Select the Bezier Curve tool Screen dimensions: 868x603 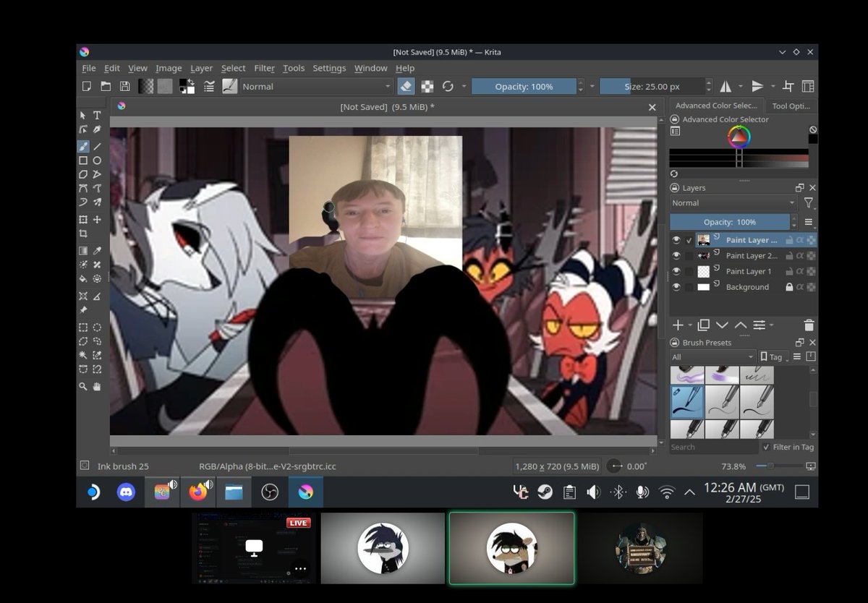click(x=83, y=188)
